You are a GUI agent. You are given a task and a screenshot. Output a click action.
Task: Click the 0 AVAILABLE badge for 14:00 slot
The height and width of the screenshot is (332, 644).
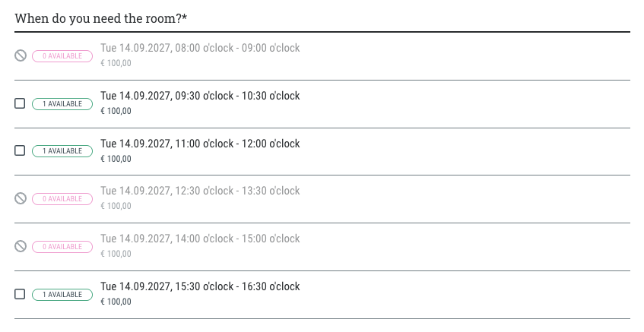(x=62, y=247)
